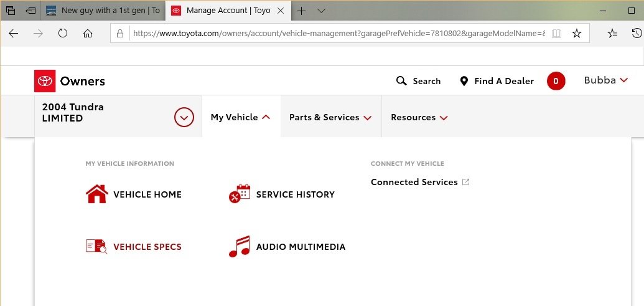This screenshot has height=306, width=644.
Task: Add this page to favorites
Action: 577,33
